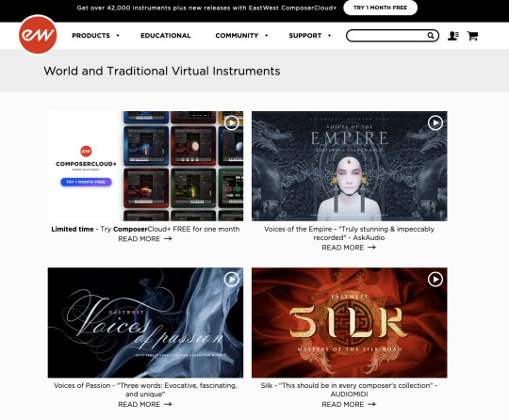Open the ComposerCloud+ promo thumbnail
The height and width of the screenshot is (420, 509).
(145, 166)
